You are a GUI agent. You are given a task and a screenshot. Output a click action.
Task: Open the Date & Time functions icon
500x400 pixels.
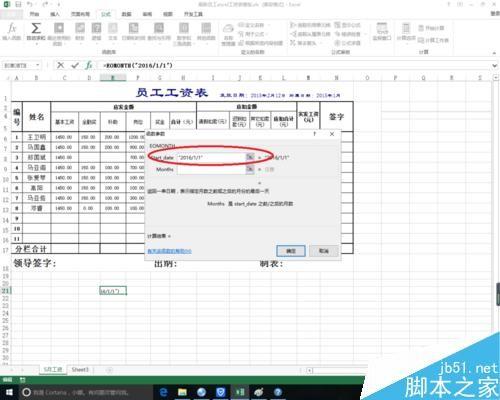click(133, 32)
